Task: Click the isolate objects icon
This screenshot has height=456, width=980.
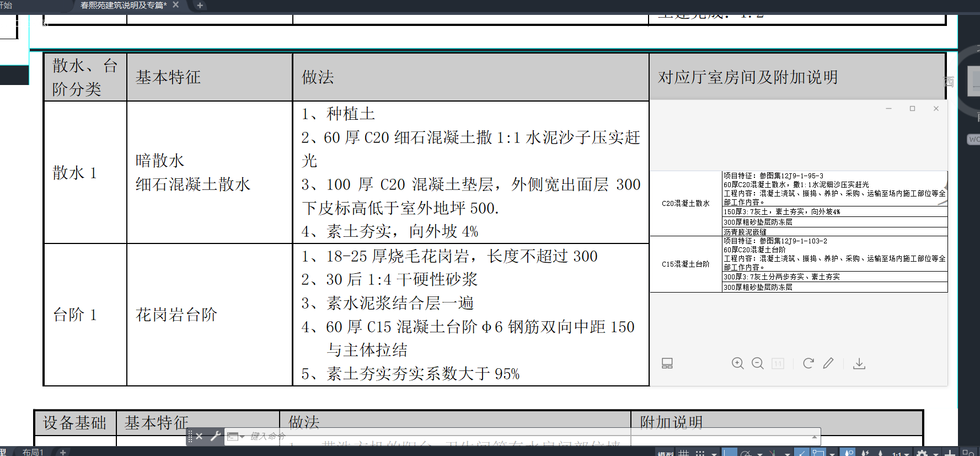Action: click(968, 452)
